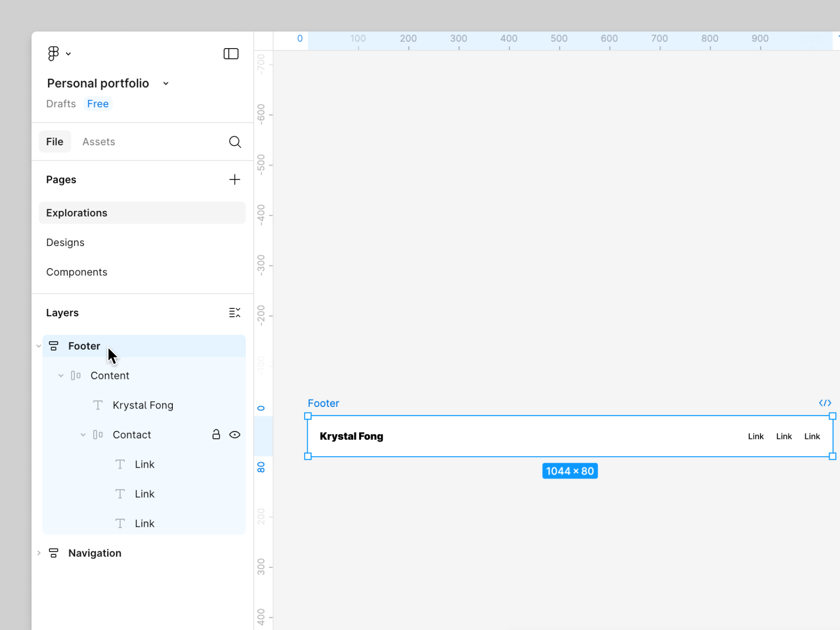
Task: Click the bottom-right resize handle of Footer frame
Action: (832, 456)
